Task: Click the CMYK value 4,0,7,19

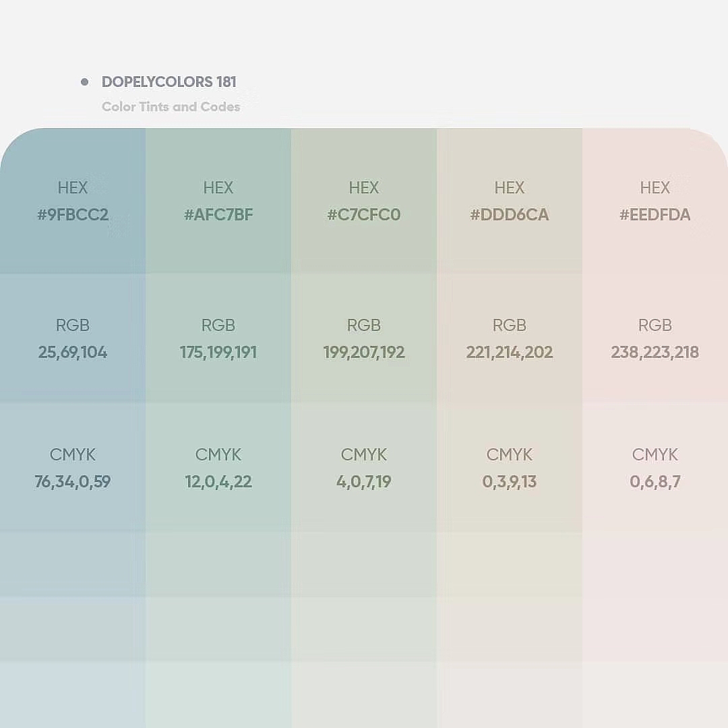Action: click(364, 482)
